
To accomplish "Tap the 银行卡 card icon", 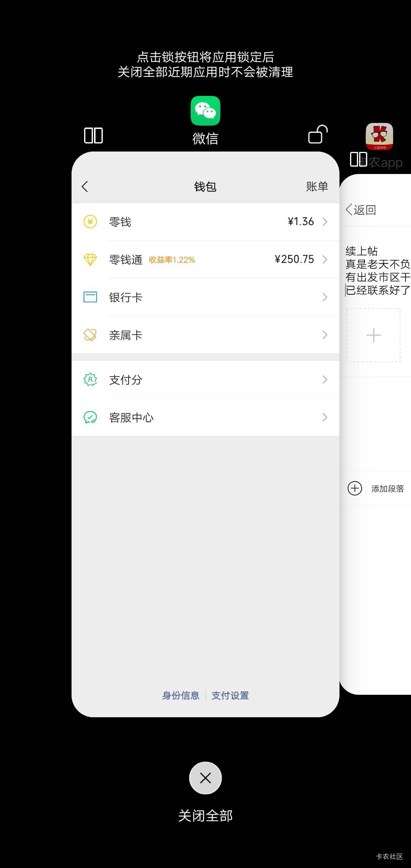I will 90,297.
